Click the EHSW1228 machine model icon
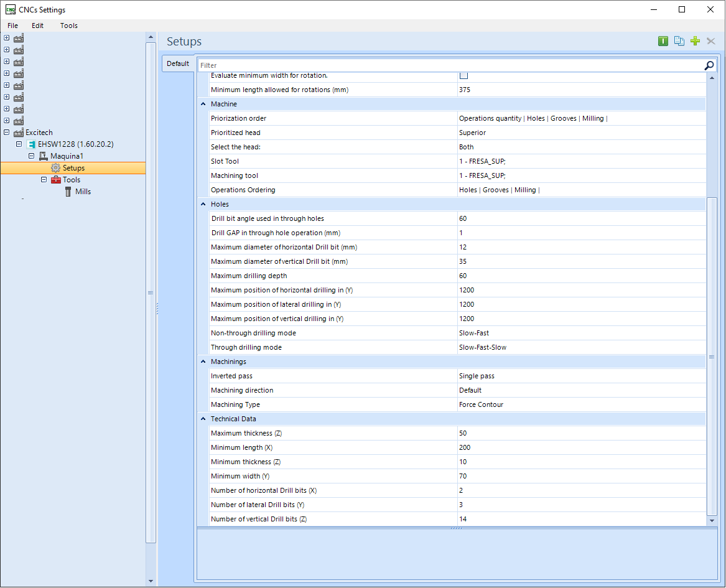 tap(32, 144)
